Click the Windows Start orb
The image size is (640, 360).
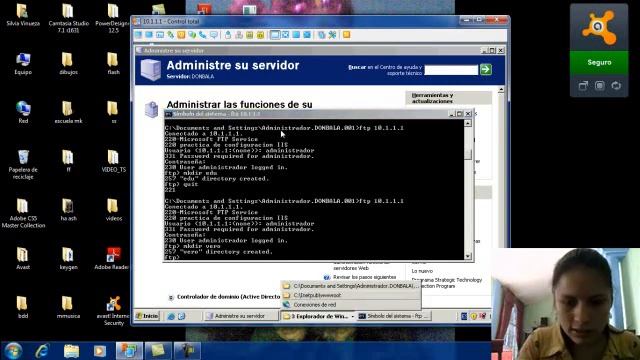[x=13, y=351]
